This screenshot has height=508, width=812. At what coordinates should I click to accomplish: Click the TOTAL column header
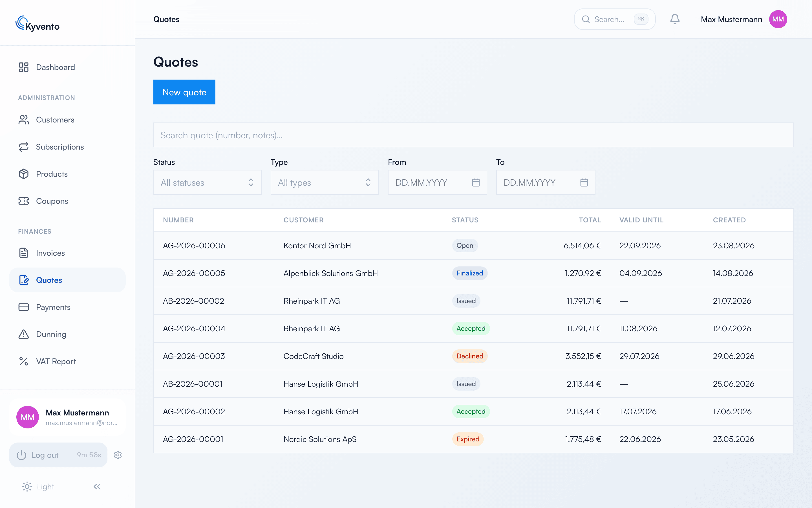pyautogui.click(x=590, y=220)
